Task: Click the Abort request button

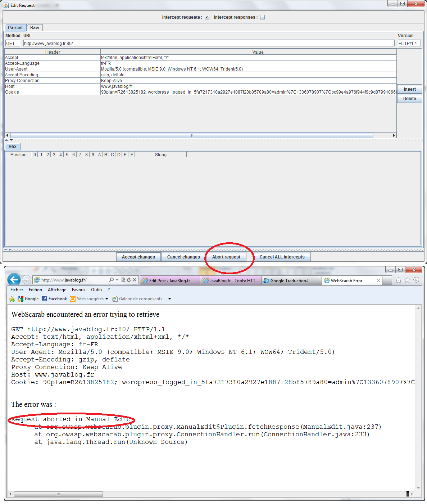Action: tap(226, 257)
